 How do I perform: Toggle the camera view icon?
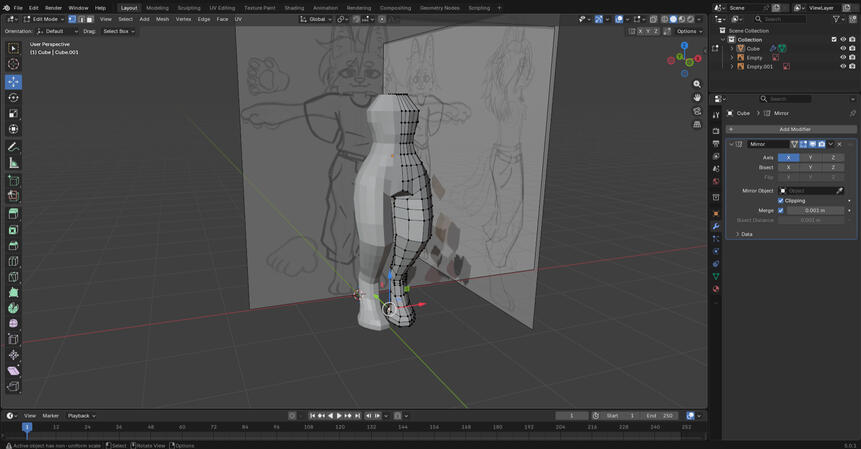[x=697, y=111]
